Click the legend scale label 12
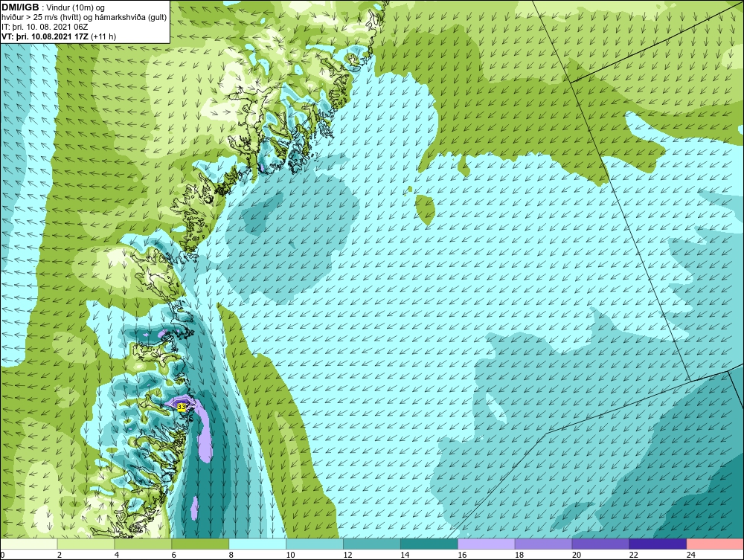 347,555
